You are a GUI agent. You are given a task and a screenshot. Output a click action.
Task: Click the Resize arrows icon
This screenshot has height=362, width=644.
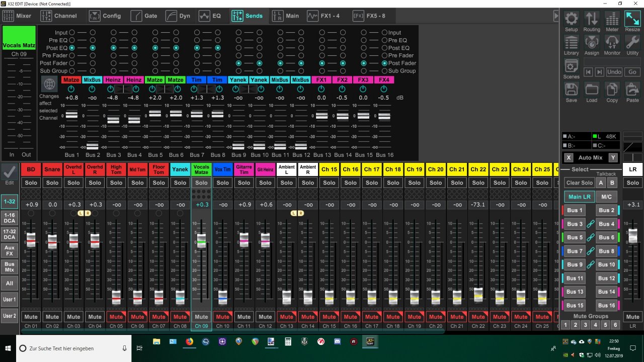coord(632,19)
